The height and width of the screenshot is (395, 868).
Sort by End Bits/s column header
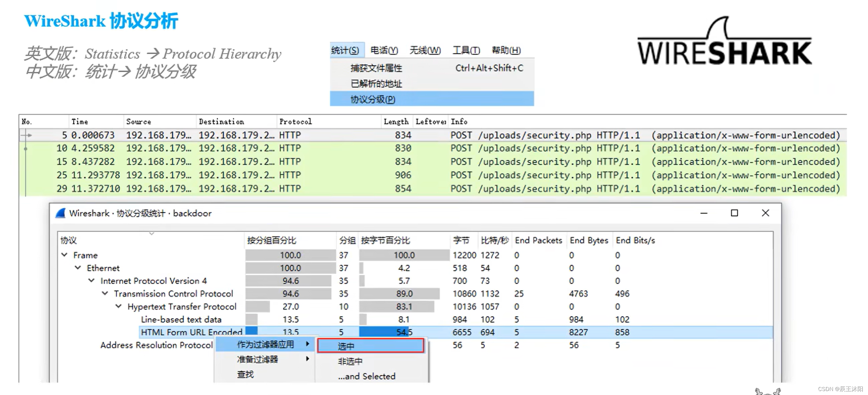[636, 240]
